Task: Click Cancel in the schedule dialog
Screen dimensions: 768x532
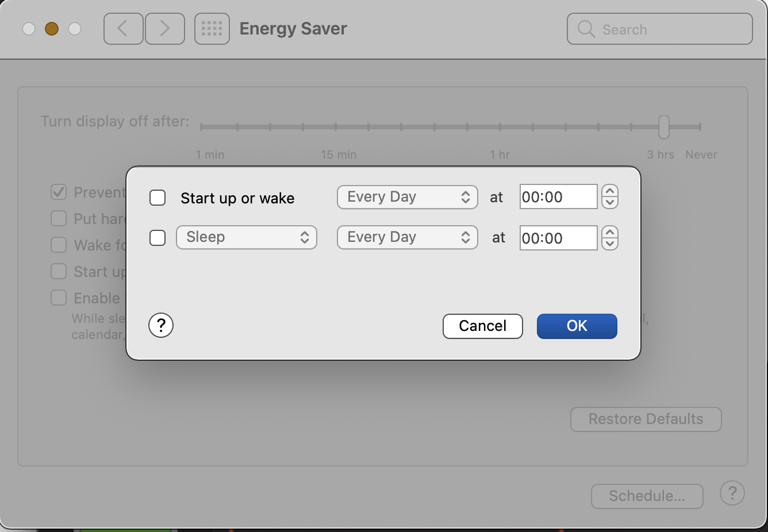Action: point(482,326)
